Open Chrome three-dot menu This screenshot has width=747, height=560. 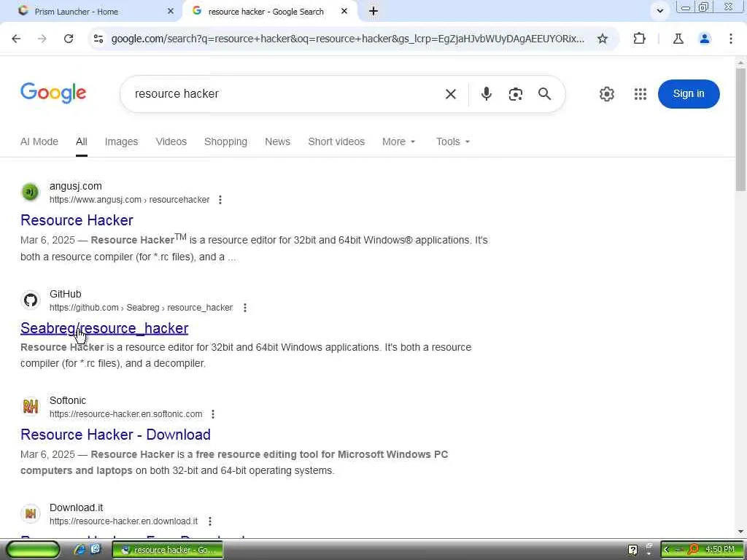[x=731, y=39]
